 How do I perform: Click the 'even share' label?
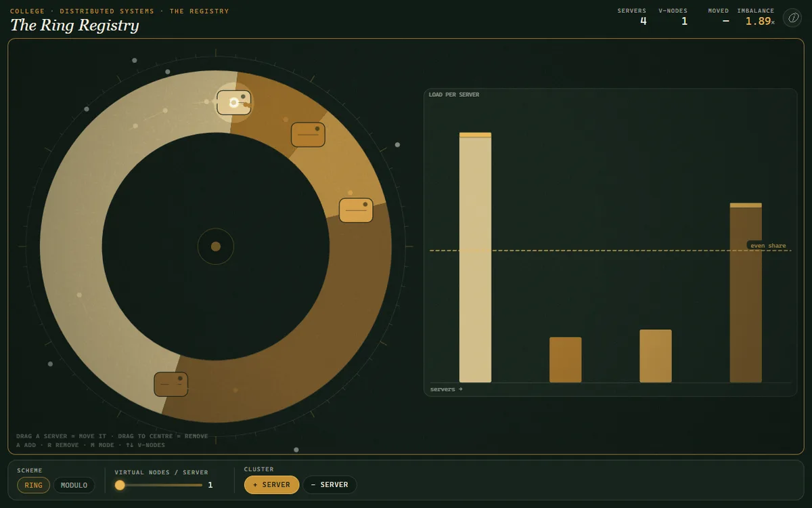[x=768, y=246]
